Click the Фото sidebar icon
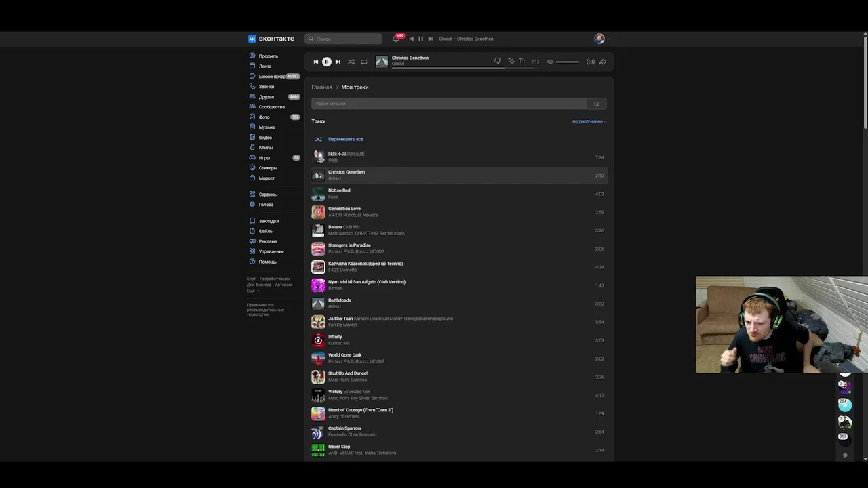 252,117
